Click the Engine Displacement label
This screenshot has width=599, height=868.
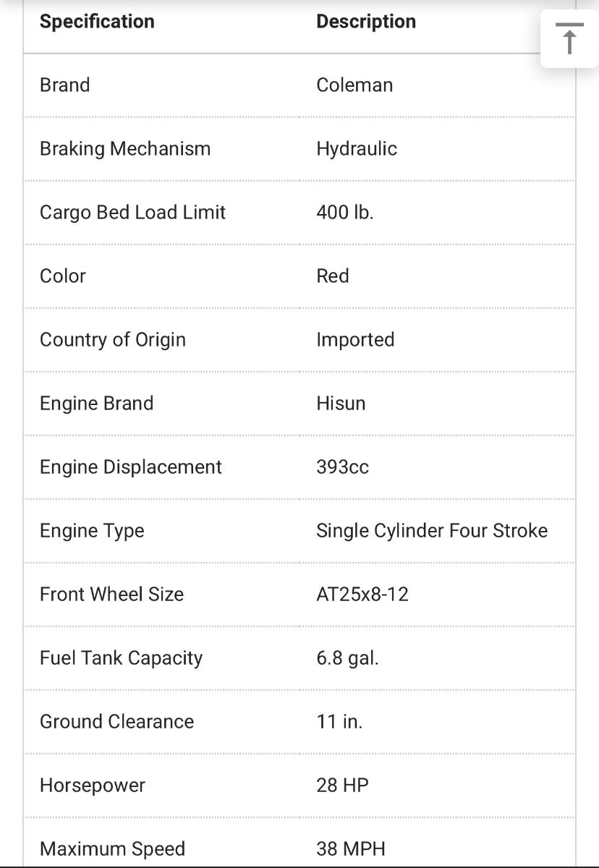131,467
